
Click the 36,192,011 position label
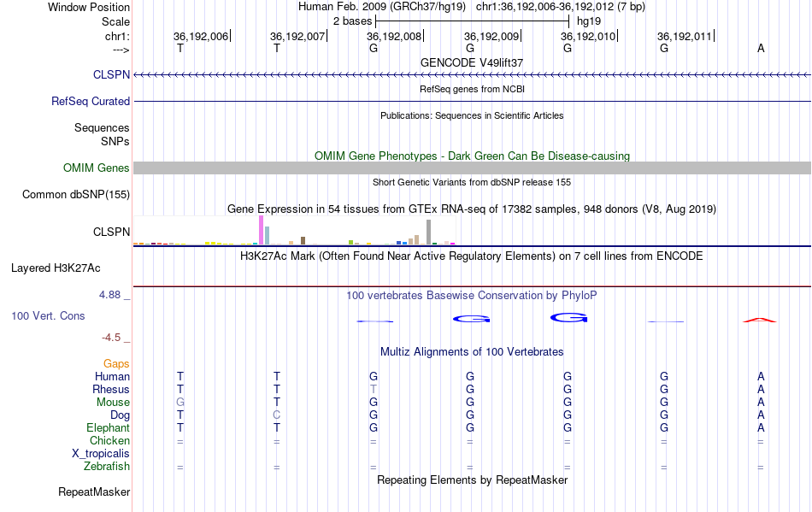coord(685,36)
